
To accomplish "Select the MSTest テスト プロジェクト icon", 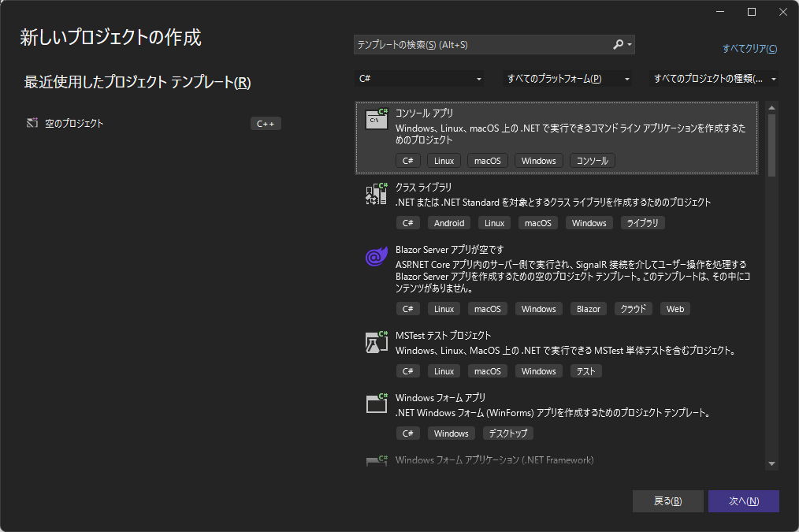I will point(376,341).
